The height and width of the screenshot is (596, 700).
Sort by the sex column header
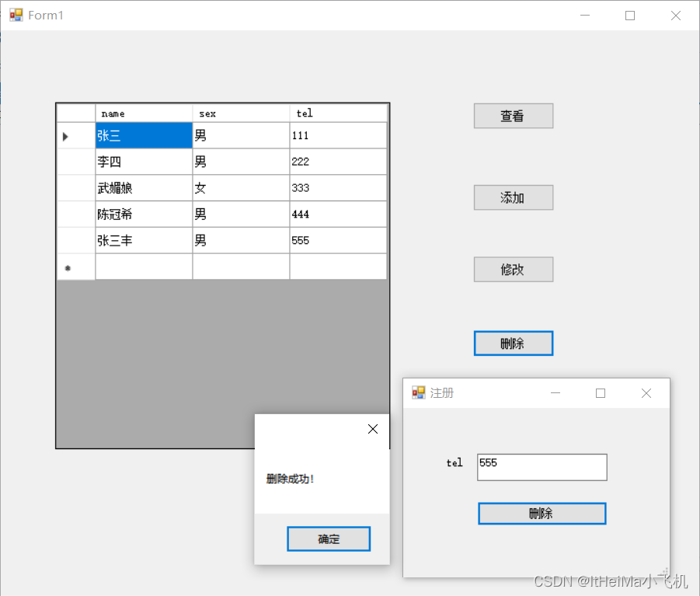pos(241,113)
